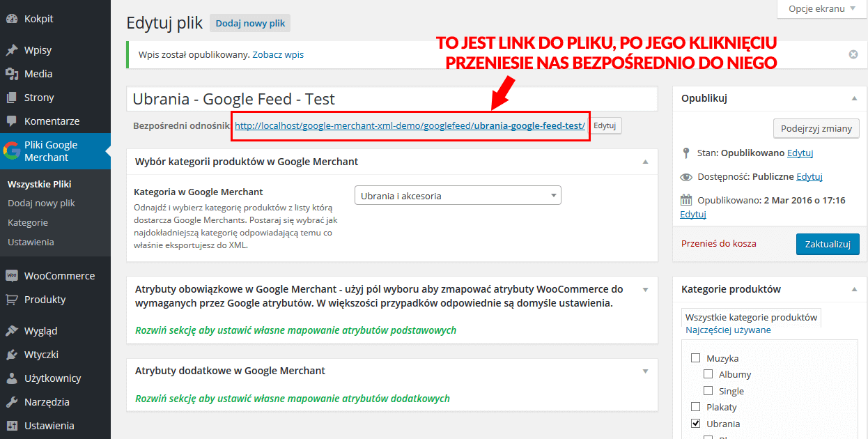Click the Zaktualizuj update button
This screenshot has width=868, height=439.
tap(828, 244)
